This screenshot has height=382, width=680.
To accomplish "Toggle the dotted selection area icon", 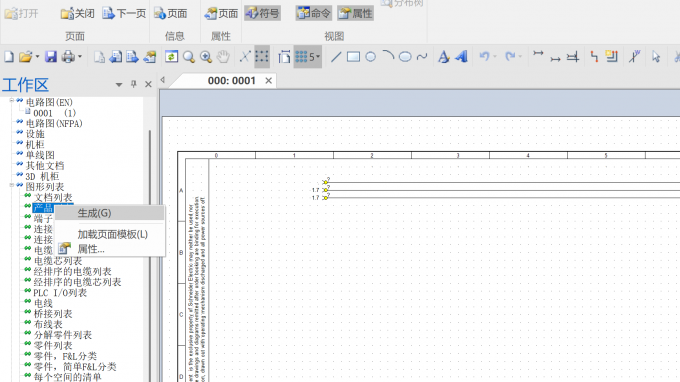I will pos(262,57).
